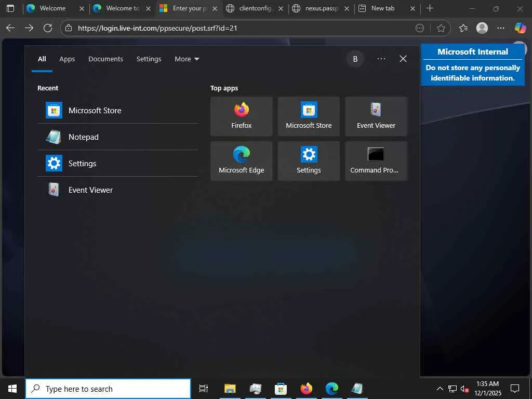
Task: Switch to Microsoft Edge on the taskbar
Action: click(332, 389)
